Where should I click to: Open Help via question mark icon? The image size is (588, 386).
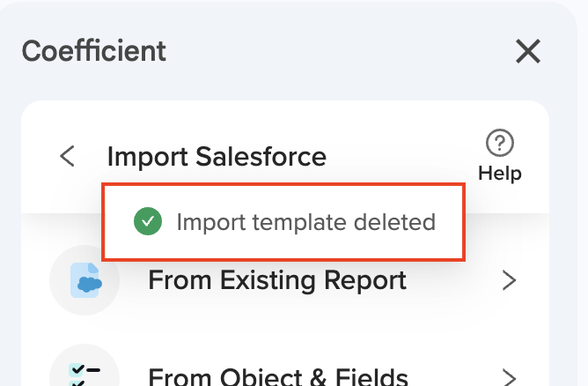(500, 142)
